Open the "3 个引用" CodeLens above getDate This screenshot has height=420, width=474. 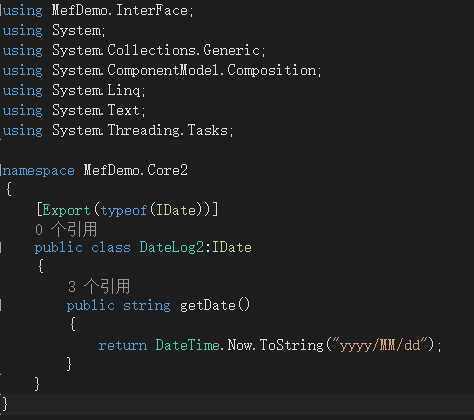99,286
